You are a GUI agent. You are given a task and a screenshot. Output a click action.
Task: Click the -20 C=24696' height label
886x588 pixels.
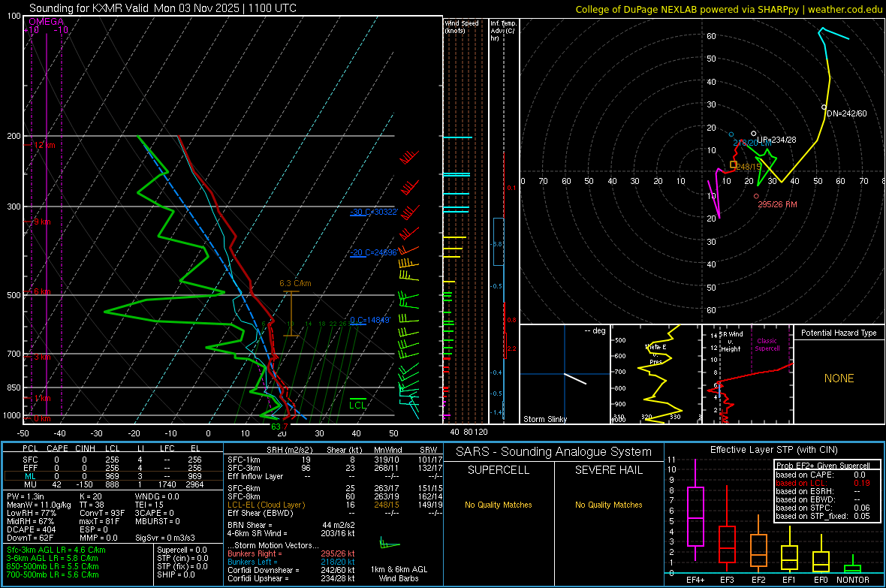click(373, 253)
